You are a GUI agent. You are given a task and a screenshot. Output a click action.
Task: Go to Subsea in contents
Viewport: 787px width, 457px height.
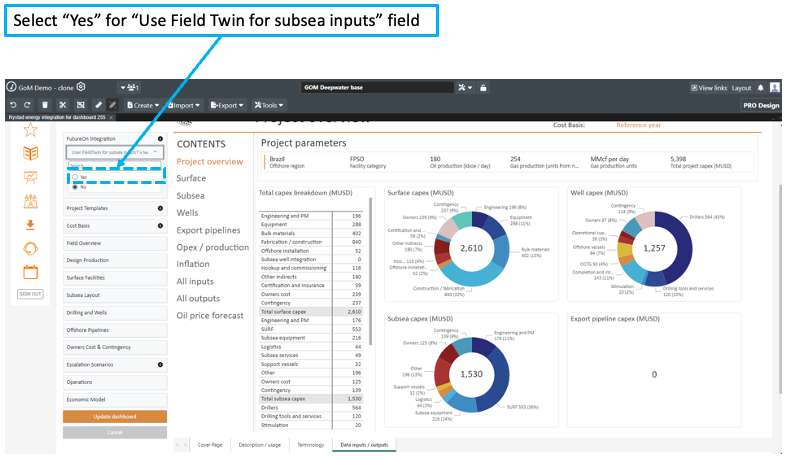point(190,196)
